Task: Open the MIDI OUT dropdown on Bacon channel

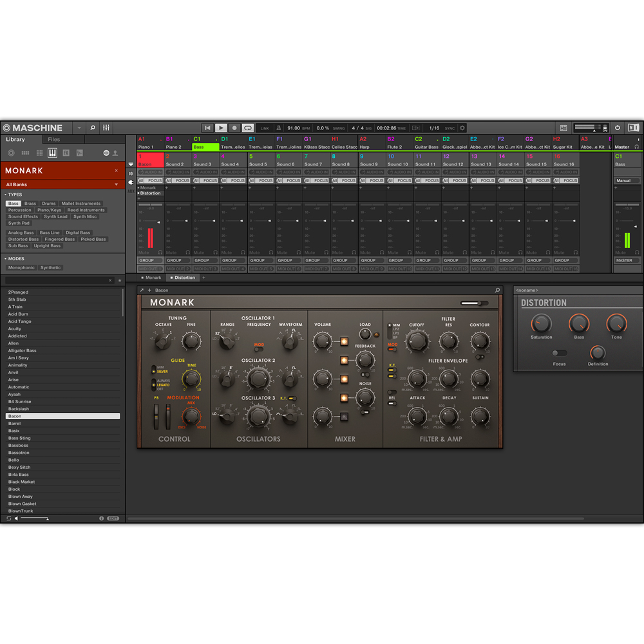Action: tap(150, 269)
